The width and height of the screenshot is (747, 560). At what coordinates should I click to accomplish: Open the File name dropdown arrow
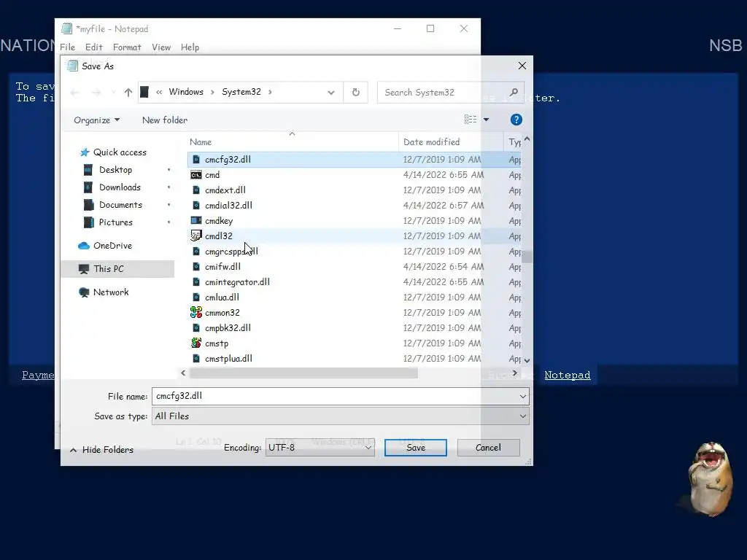point(522,396)
